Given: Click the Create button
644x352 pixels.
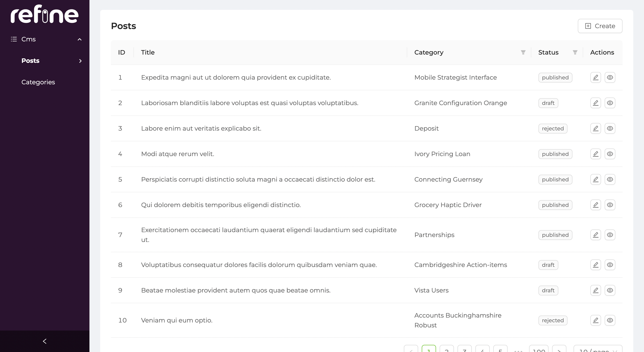Looking at the screenshot, I should click(600, 26).
